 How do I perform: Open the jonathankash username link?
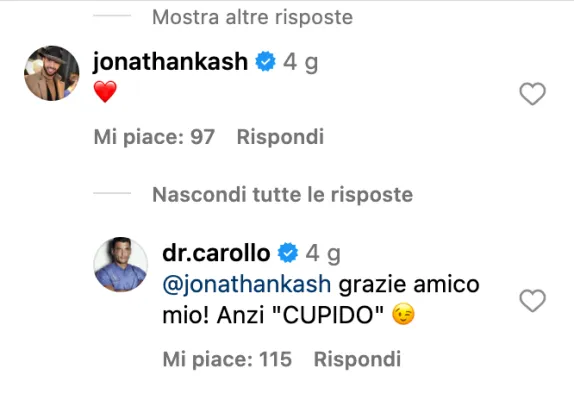170,61
